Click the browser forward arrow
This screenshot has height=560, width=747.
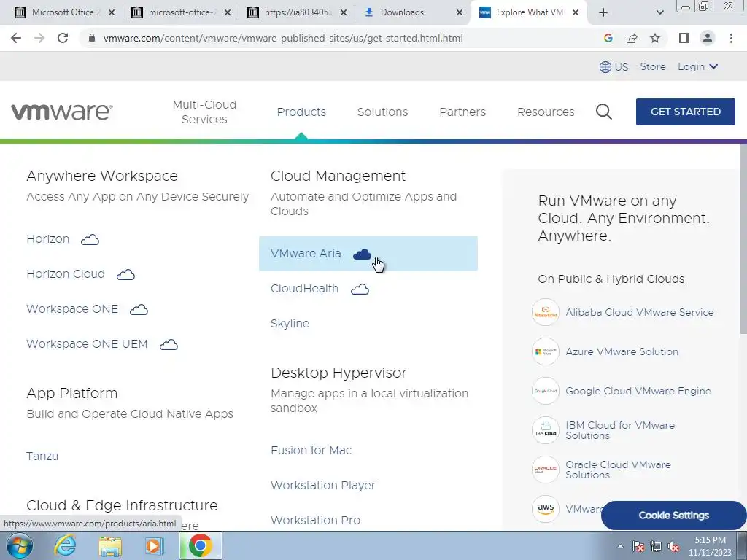click(x=39, y=38)
